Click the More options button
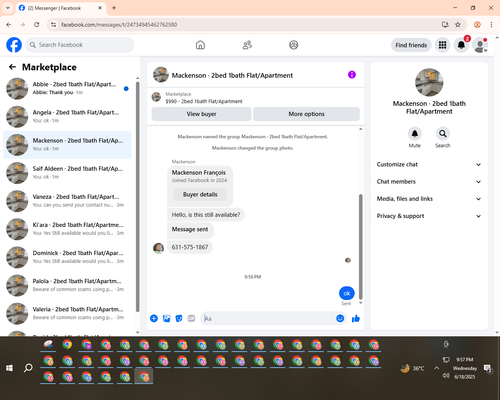The height and width of the screenshot is (400, 500). [306, 114]
